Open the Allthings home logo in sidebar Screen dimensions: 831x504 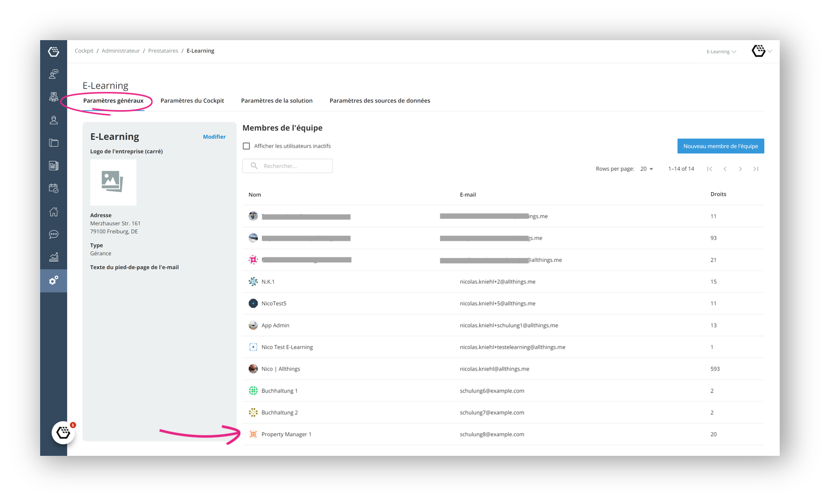[x=54, y=51]
